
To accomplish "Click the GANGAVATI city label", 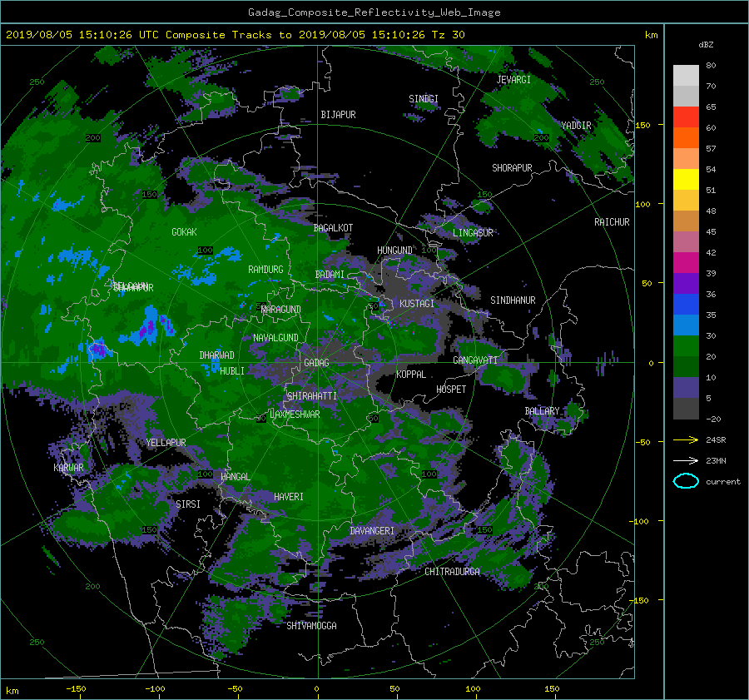I will pos(475,360).
